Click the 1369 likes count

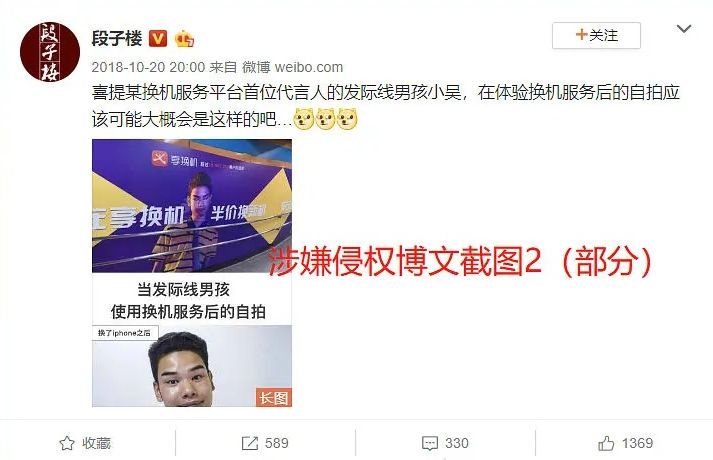pos(638,443)
